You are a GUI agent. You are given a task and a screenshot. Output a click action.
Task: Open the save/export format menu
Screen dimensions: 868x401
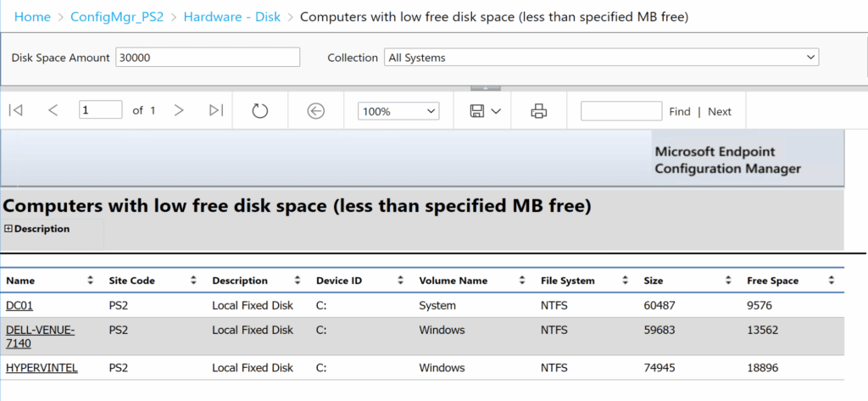pos(486,111)
